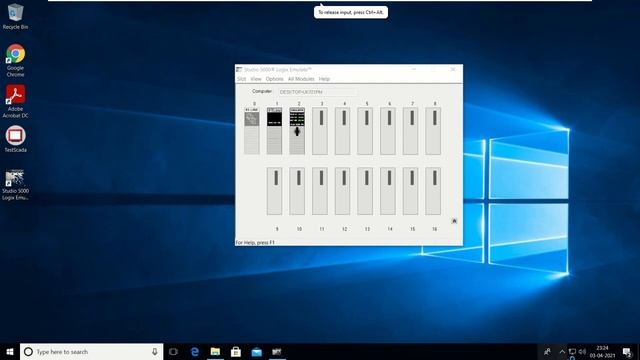Show hidden system tray icons

pos(562,351)
